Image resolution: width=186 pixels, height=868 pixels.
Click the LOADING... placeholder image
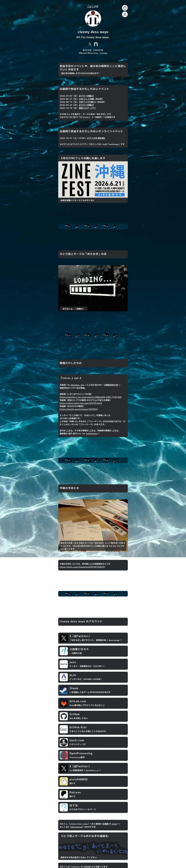point(93,288)
